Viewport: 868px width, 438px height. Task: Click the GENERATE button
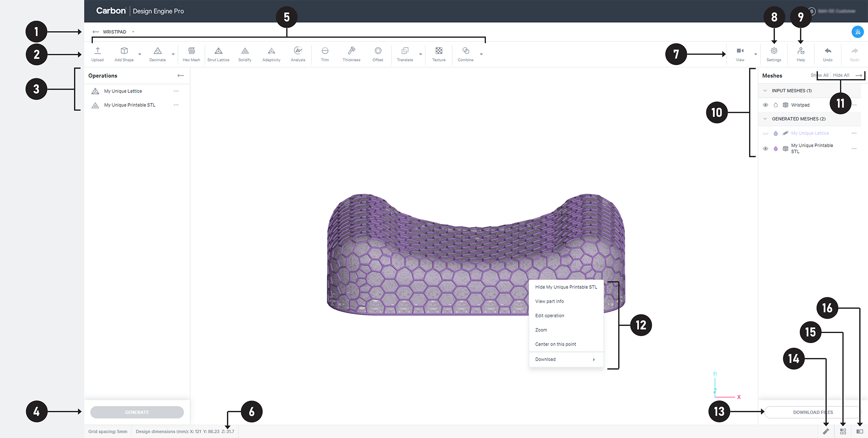[x=137, y=412]
